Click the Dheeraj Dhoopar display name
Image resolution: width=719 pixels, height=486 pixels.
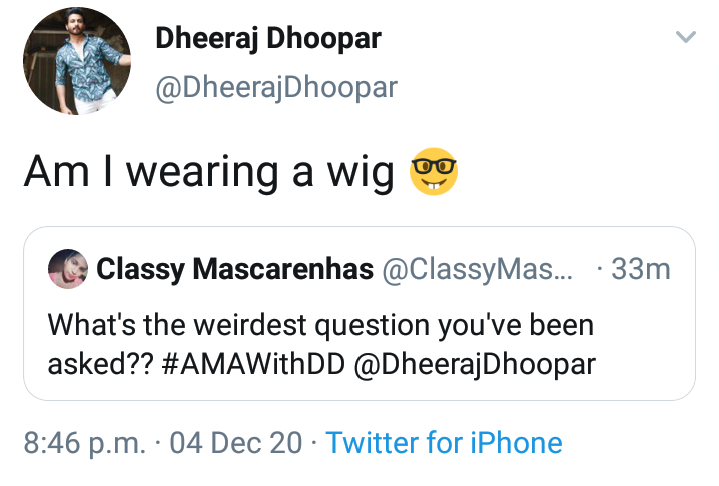[x=268, y=39]
